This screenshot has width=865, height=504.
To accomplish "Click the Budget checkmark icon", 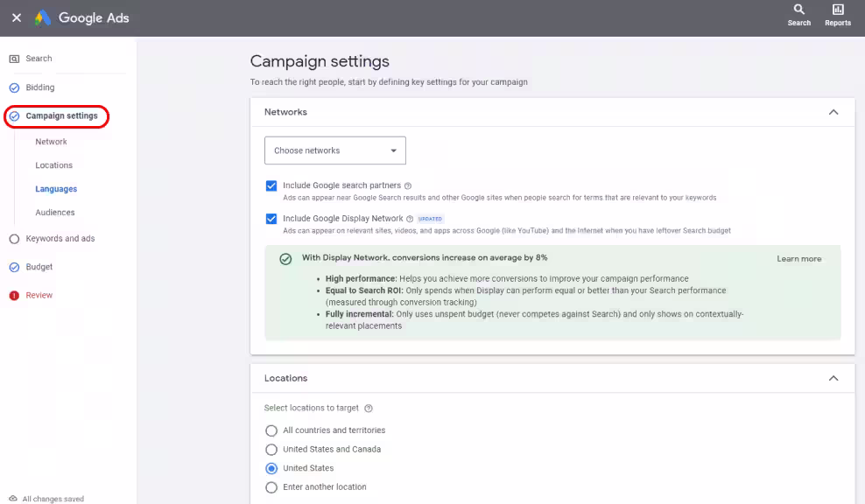I will (14, 267).
